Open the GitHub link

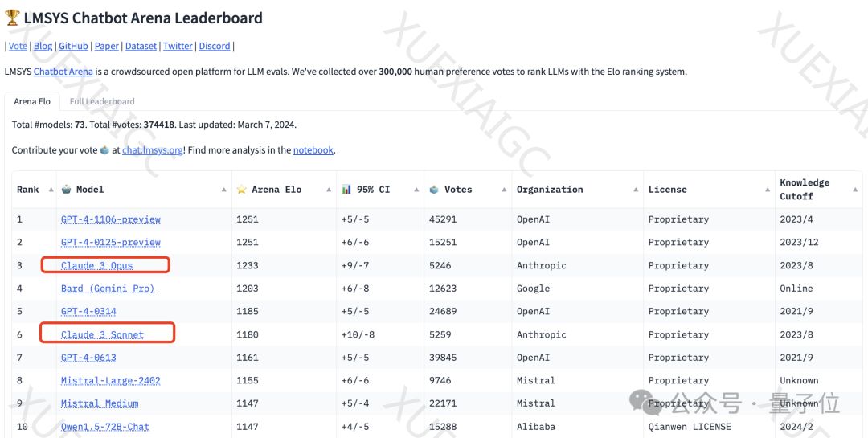tap(73, 47)
